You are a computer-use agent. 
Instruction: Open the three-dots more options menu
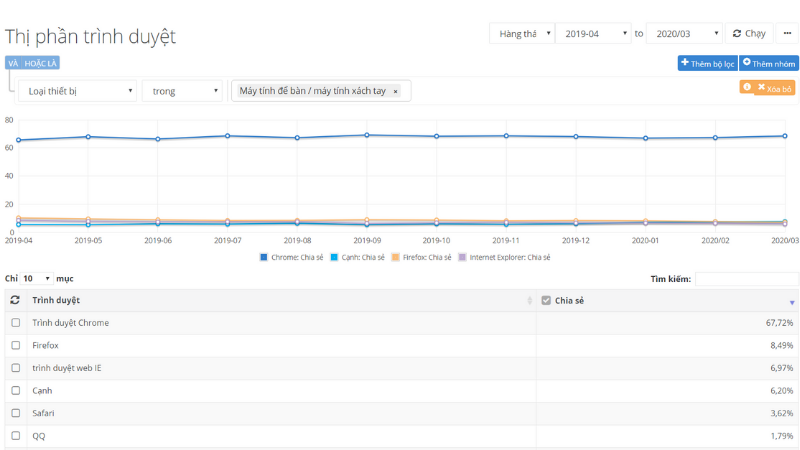point(787,33)
